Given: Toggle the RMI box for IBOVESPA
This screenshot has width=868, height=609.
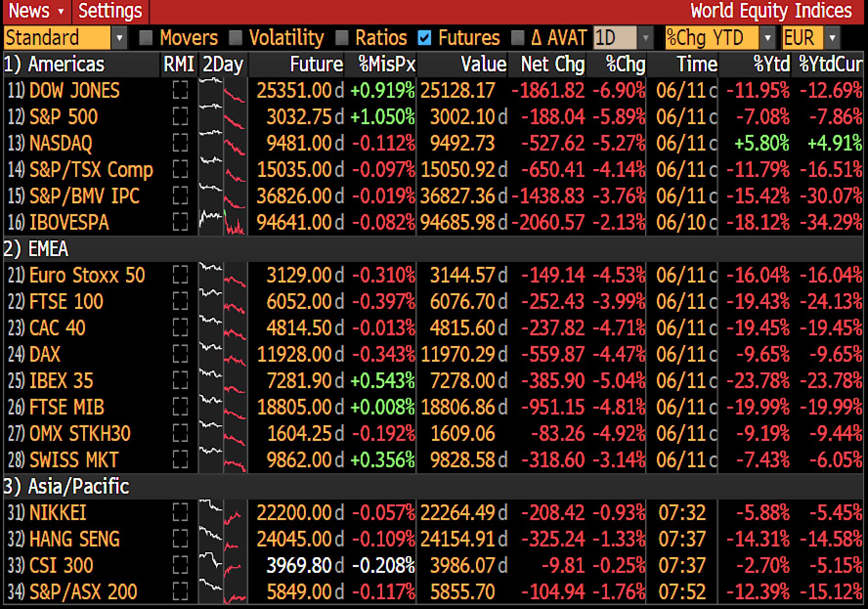Looking at the screenshot, I should tap(180, 222).
